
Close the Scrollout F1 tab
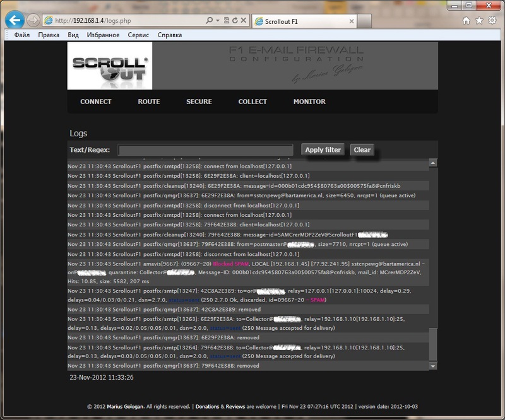(x=352, y=21)
